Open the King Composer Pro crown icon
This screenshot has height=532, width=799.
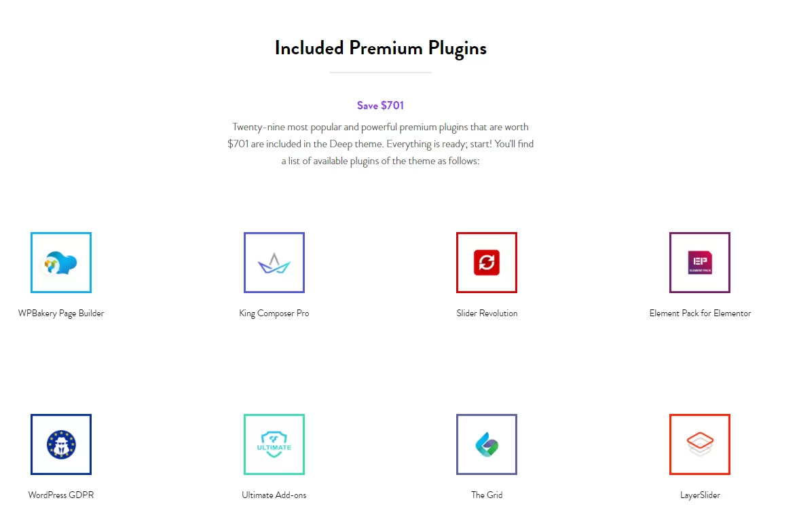(x=274, y=263)
